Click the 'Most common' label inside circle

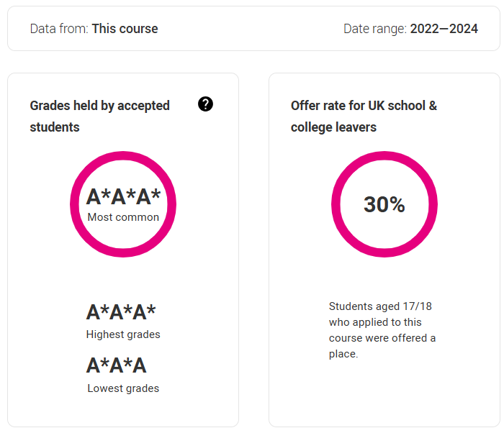123,217
